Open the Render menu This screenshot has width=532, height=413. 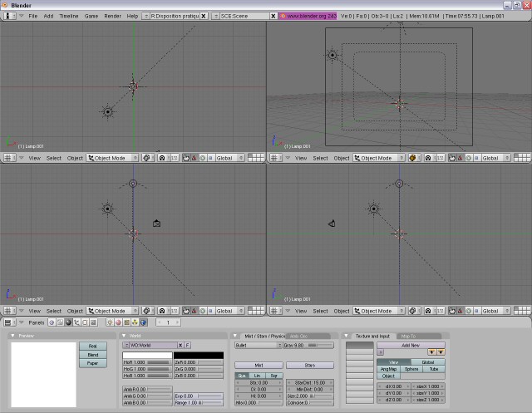(x=112, y=16)
